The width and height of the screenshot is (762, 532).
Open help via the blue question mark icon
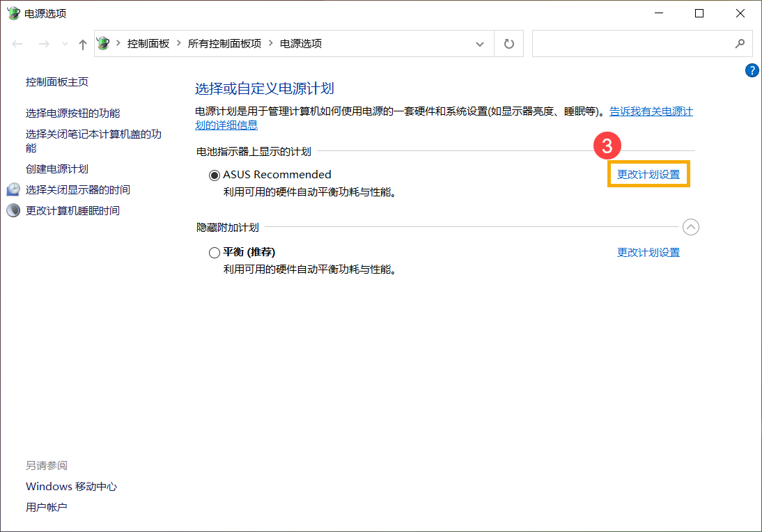click(752, 70)
